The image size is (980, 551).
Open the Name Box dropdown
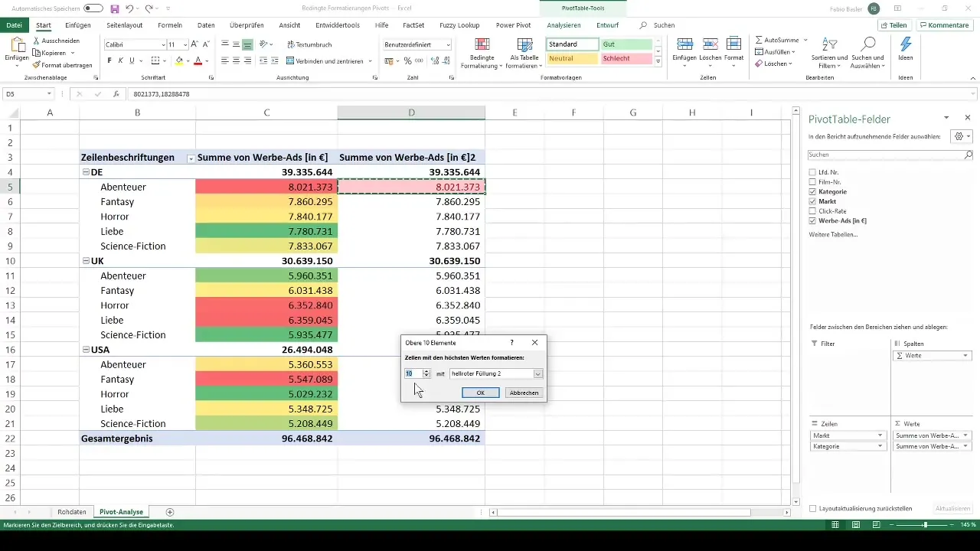pyautogui.click(x=49, y=94)
